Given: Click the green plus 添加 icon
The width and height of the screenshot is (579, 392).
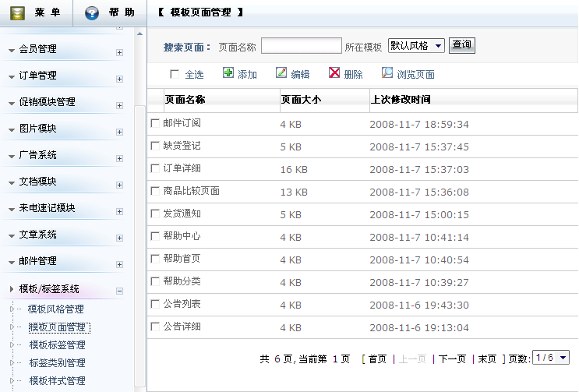Looking at the screenshot, I should [x=228, y=72].
